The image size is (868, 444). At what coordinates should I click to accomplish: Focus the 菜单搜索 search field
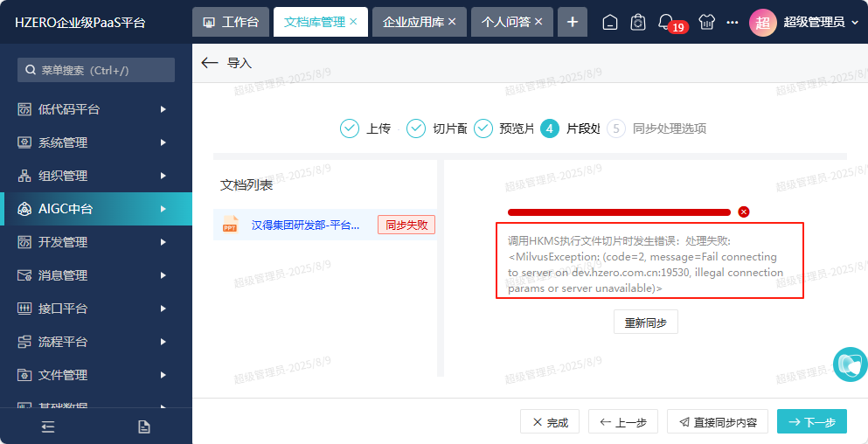[96, 70]
